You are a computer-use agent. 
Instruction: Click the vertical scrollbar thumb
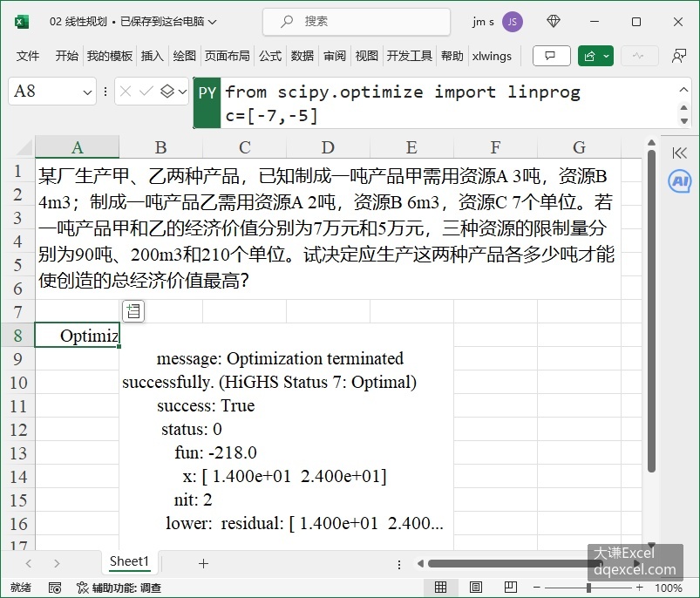(651, 311)
